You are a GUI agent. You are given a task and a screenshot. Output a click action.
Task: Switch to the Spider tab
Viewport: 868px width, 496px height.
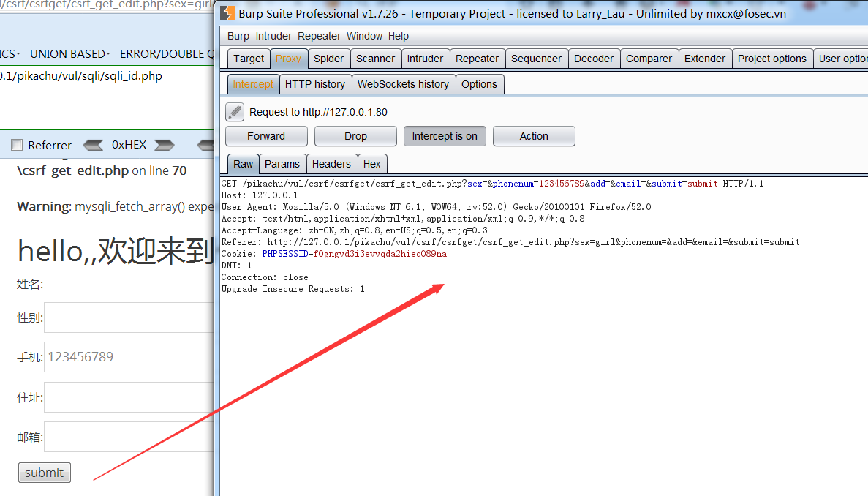coord(328,59)
